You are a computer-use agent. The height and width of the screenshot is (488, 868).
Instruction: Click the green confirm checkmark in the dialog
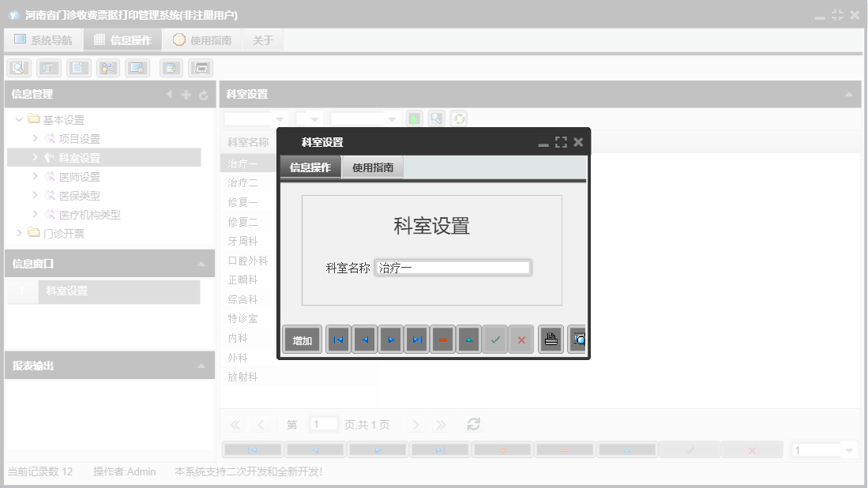[x=495, y=340]
